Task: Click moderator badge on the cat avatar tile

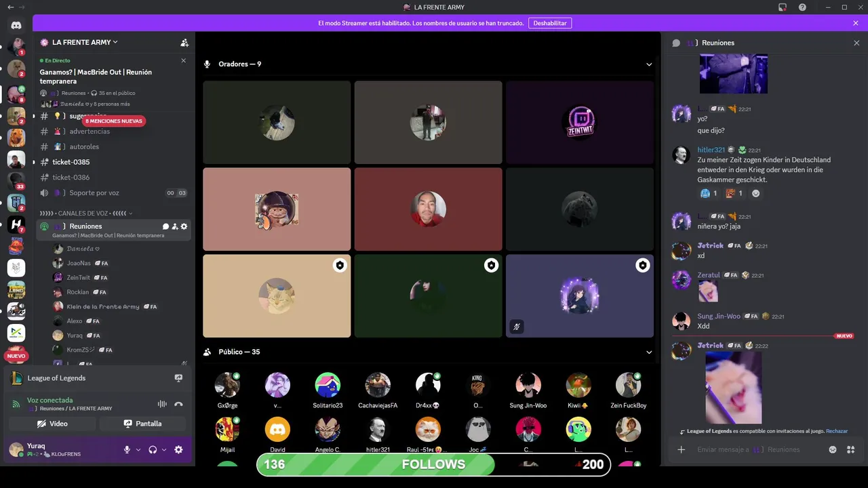Action: [x=340, y=266]
